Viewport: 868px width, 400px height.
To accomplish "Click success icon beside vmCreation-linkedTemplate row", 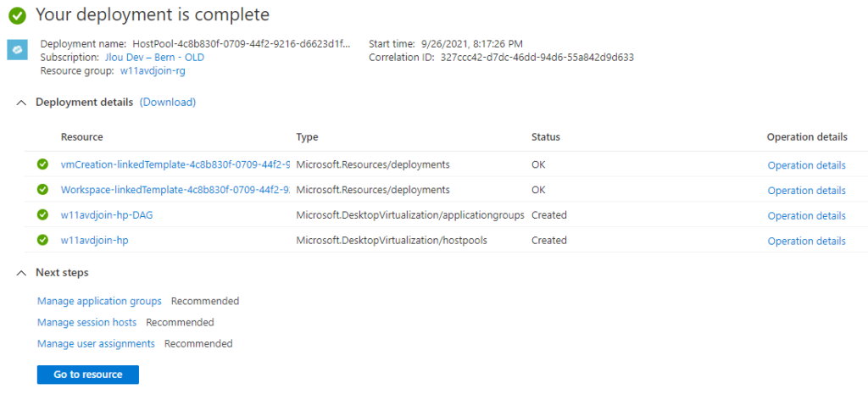I will (42, 164).
